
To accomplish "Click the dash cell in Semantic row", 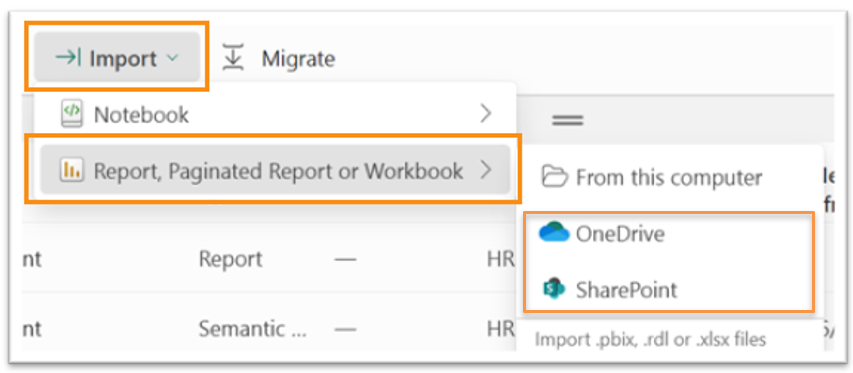I will (x=345, y=329).
